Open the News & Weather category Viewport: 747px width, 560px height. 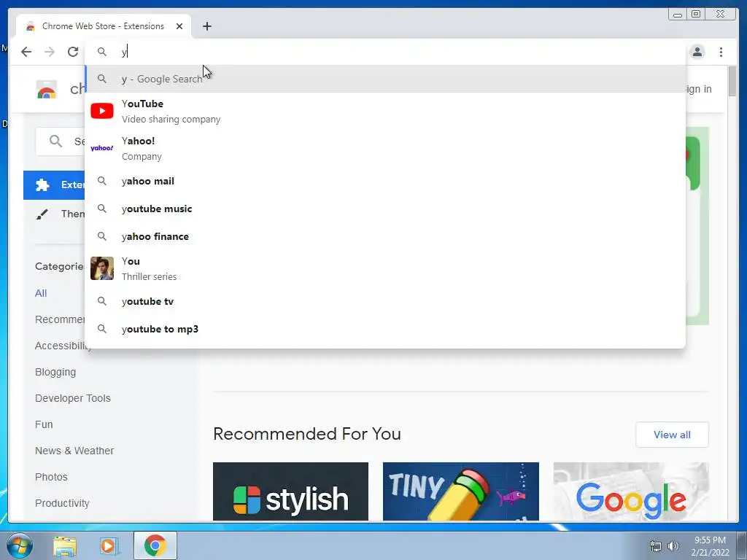pyautogui.click(x=74, y=451)
